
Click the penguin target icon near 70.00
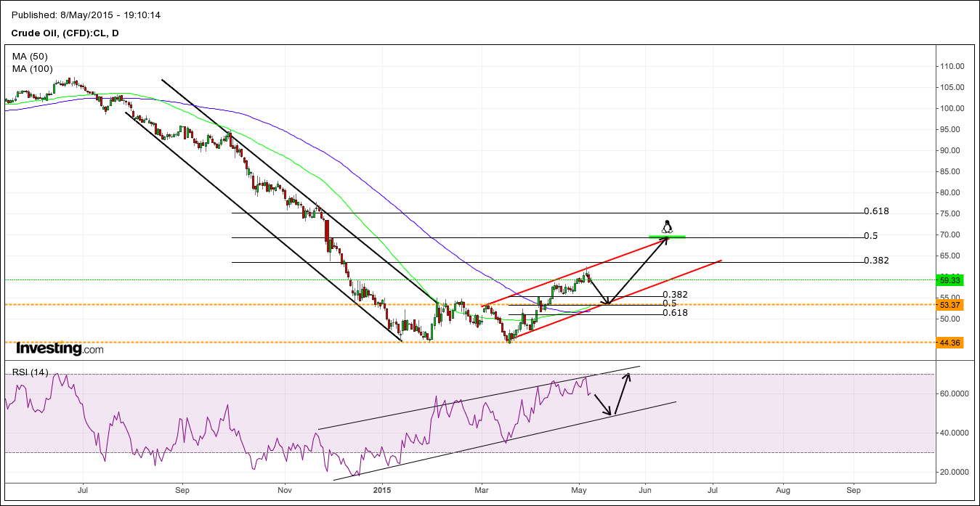(667, 227)
